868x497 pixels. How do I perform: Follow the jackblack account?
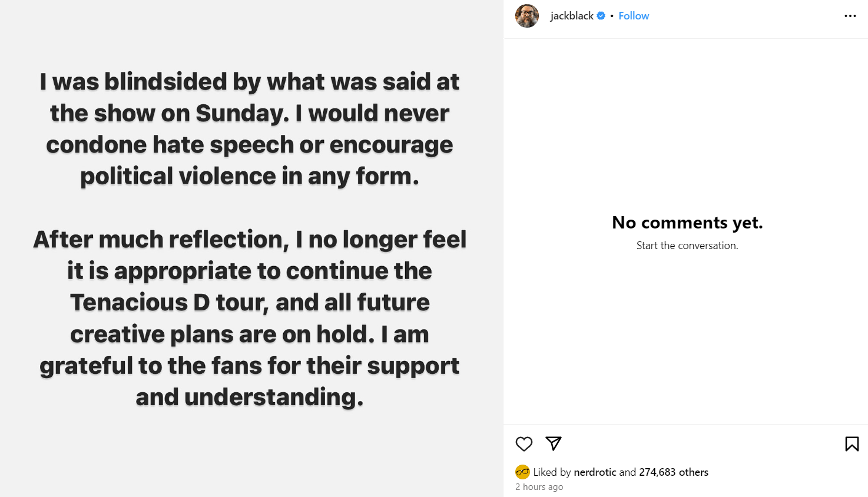[x=634, y=16]
